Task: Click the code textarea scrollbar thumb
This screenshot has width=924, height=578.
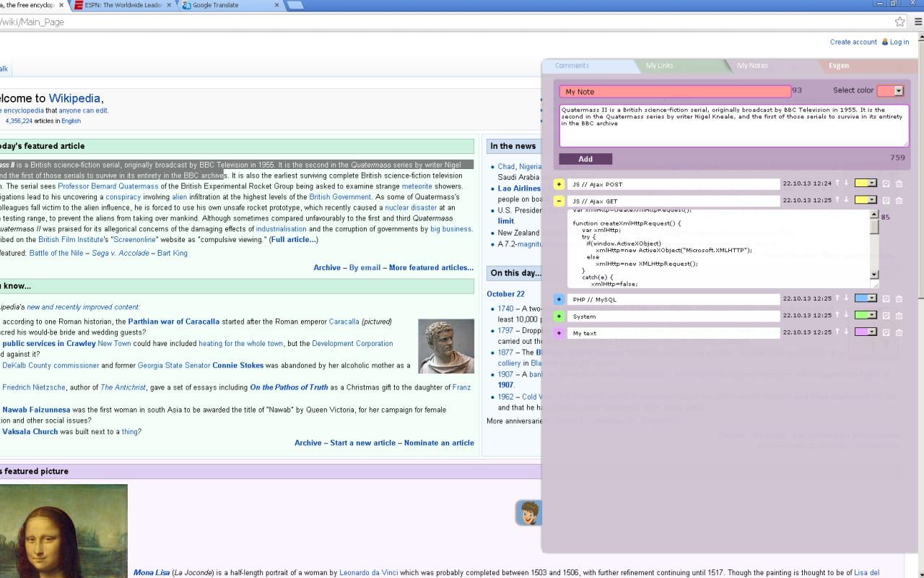Action: 874,227
